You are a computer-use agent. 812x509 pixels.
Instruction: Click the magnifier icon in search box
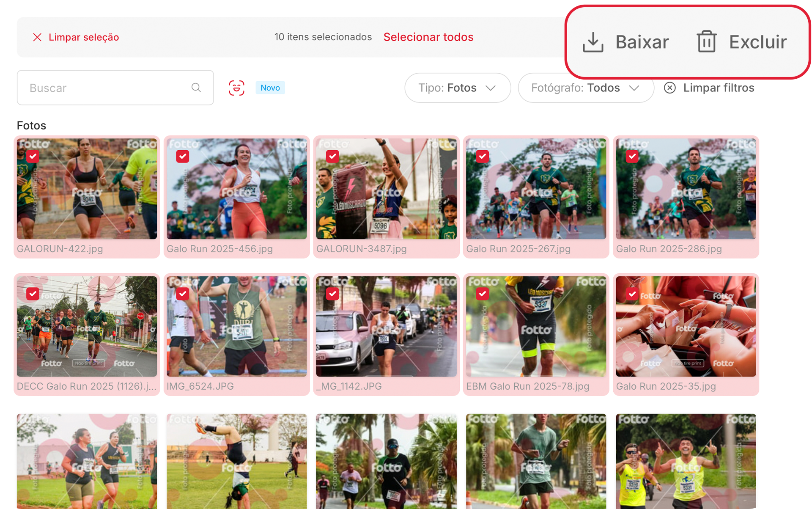(196, 88)
